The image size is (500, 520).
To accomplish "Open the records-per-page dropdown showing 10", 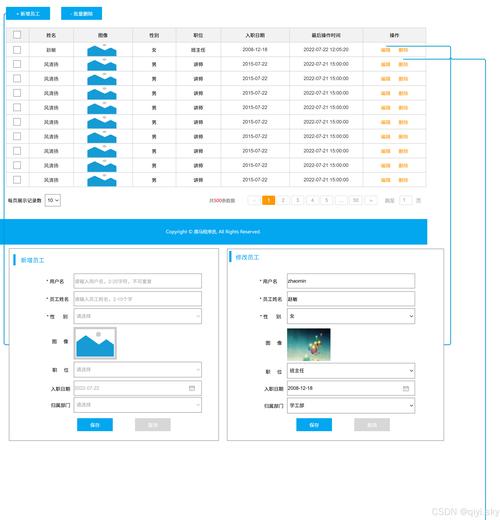I will coord(53,200).
